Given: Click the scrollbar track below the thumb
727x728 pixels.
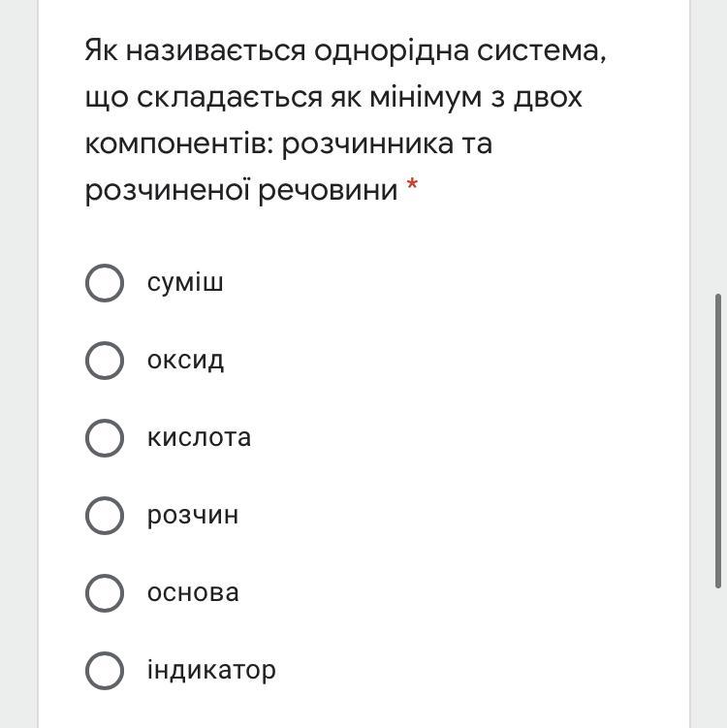Looking at the screenshot, I should pyautogui.click(x=718, y=658).
